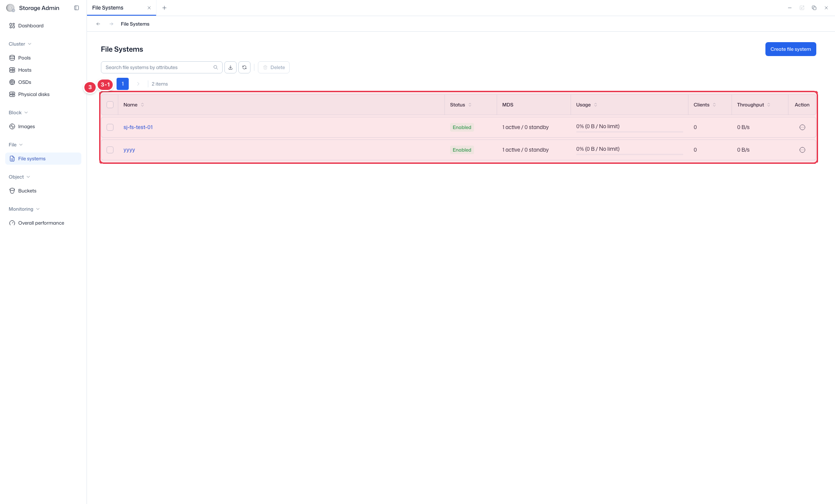Collapse the Cluster section
835x504 pixels.
coord(20,44)
